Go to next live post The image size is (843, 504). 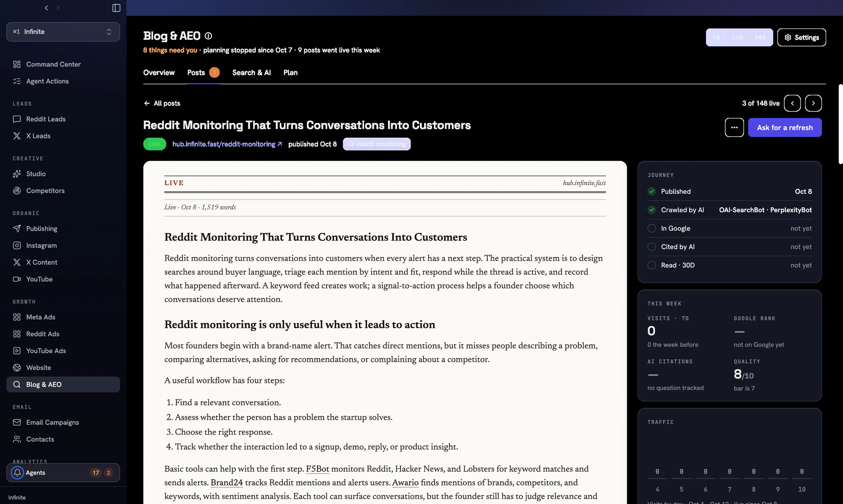(x=813, y=103)
